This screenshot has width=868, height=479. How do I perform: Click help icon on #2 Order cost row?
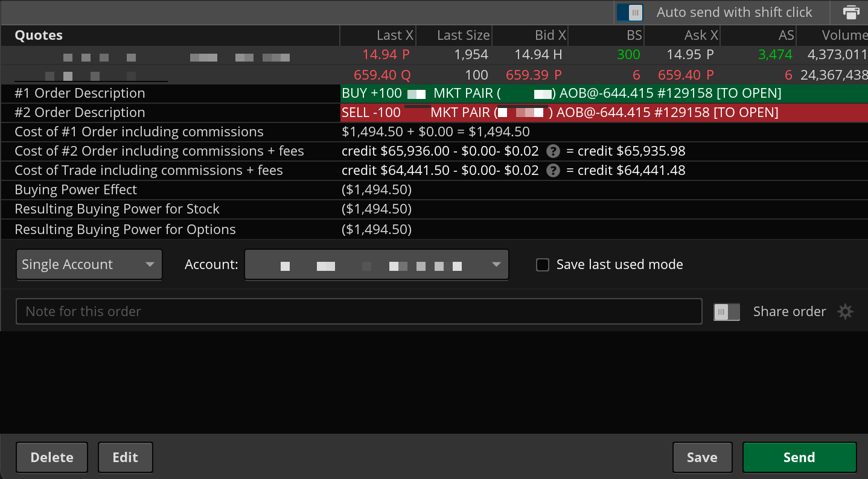click(552, 151)
